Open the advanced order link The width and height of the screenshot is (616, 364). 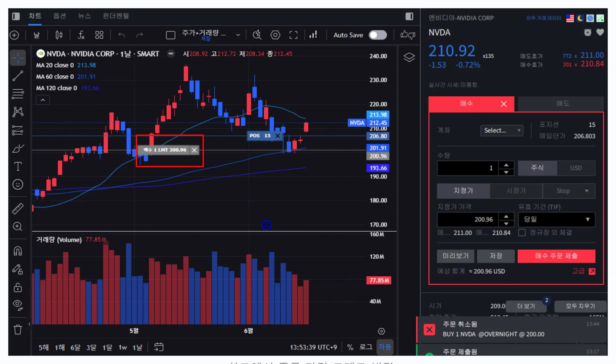coord(584,271)
